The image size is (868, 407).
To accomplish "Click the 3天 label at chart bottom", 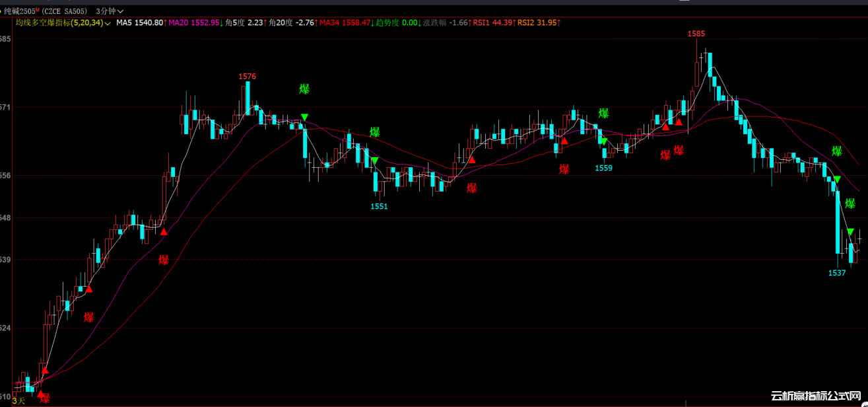I will [18, 400].
